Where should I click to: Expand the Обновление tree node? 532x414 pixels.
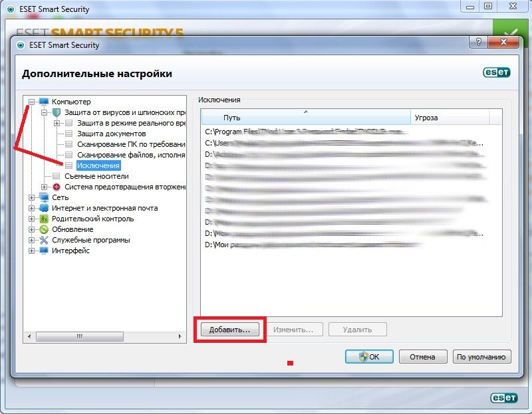pos(31,229)
